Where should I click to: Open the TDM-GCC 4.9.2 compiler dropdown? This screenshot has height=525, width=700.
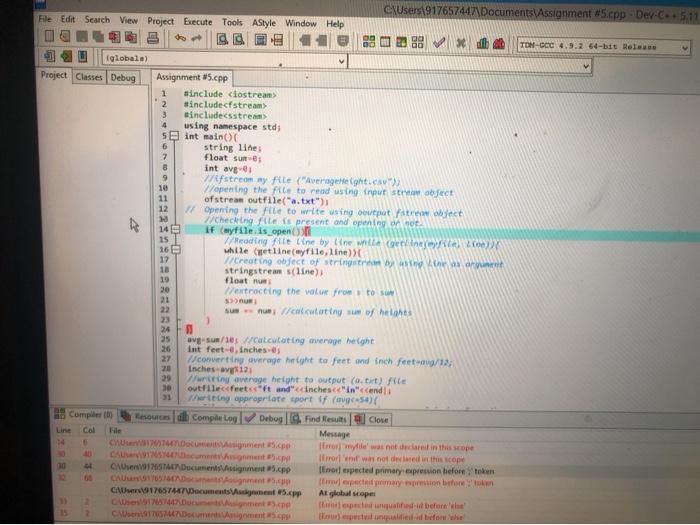[x=604, y=46]
